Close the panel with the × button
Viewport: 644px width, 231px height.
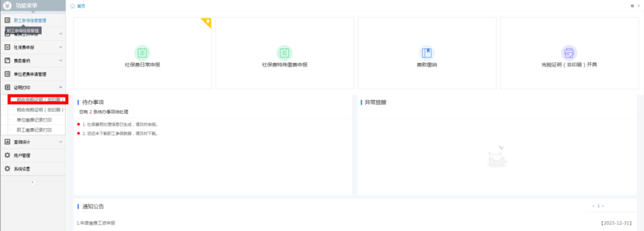(x=638, y=6)
